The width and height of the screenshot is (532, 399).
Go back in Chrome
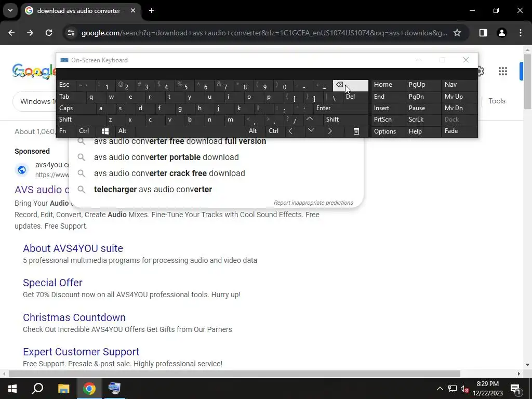11,33
